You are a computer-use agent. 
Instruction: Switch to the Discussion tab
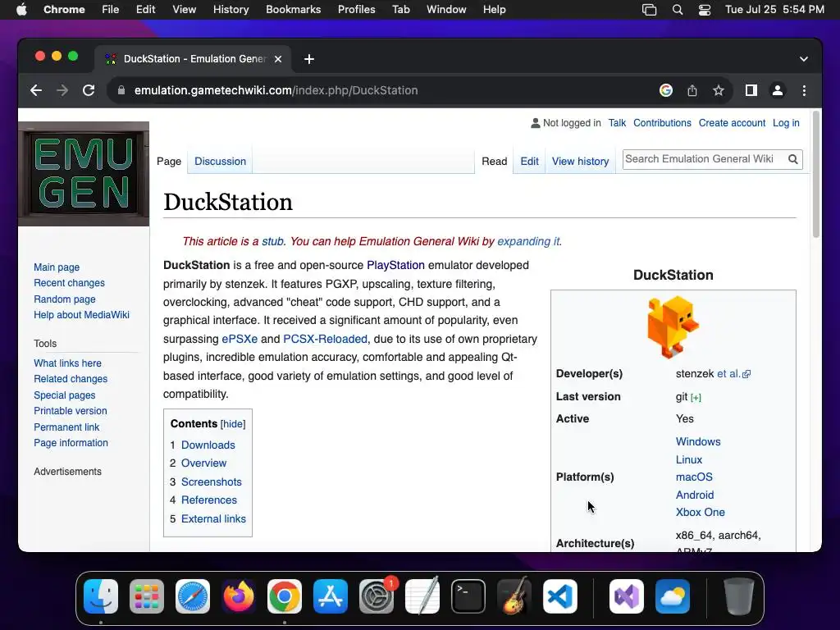pyautogui.click(x=220, y=162)
